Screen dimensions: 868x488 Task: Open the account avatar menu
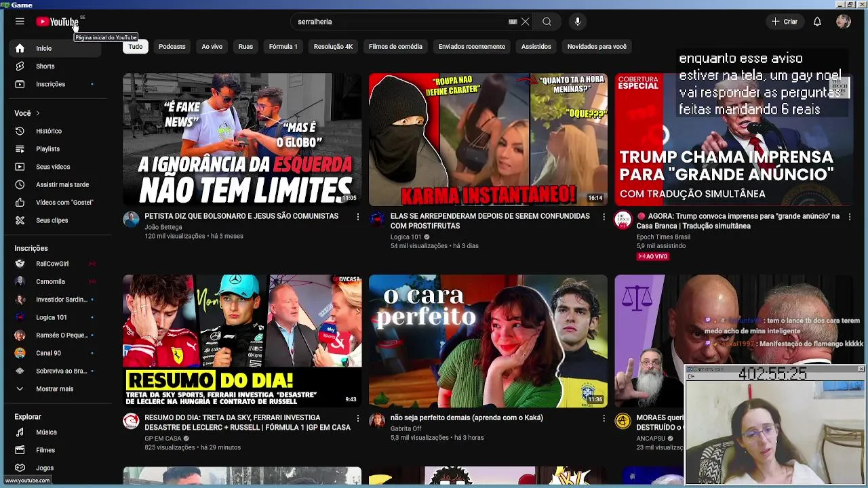tap(844, 22)
